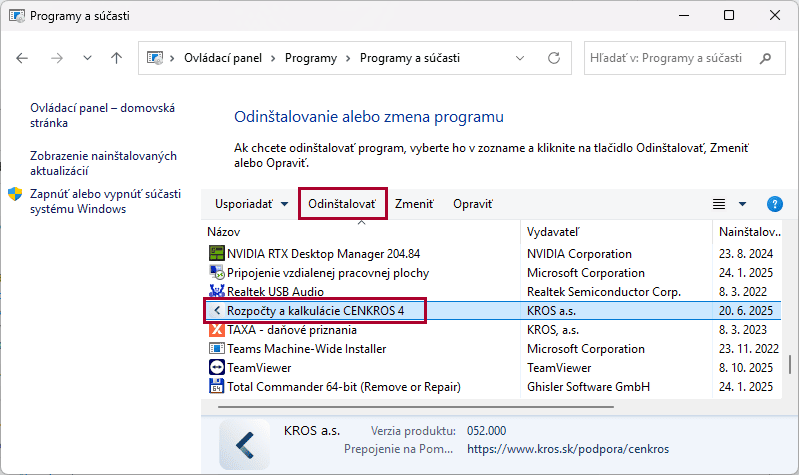Sort list by the Vydavateľ column header
This screenshot has width=799, height=475.
[552, 232]
